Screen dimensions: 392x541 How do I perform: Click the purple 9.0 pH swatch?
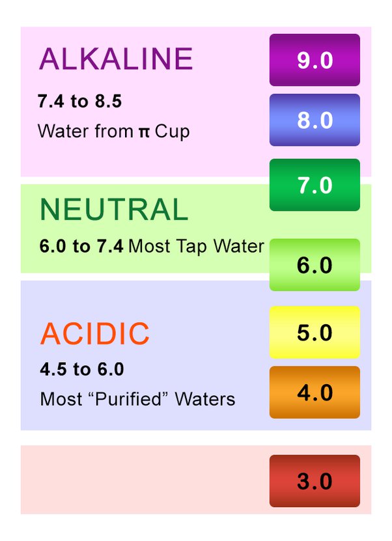click(x=315, y=60)
